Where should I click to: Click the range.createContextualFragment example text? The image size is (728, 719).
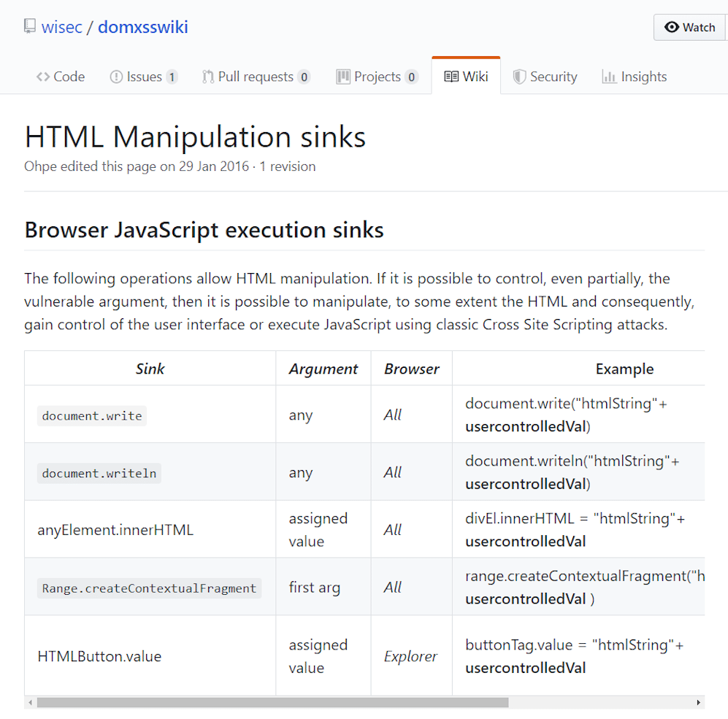click(x=585, y=587)
